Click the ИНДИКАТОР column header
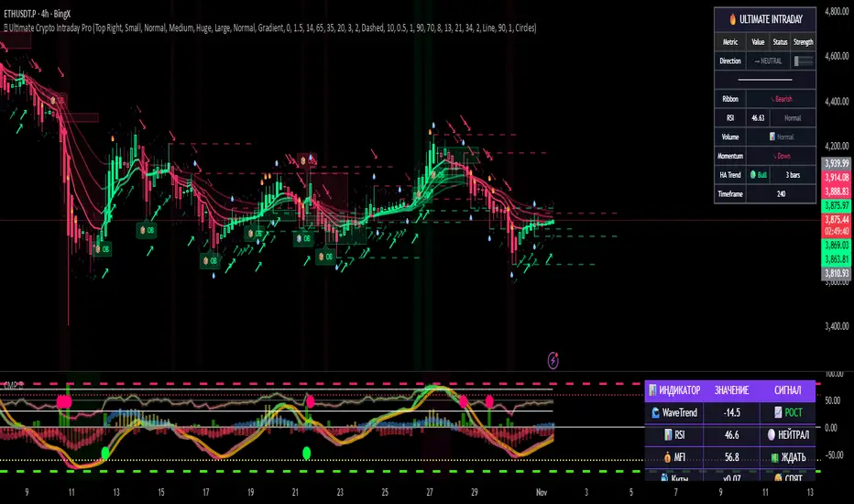 680,390
